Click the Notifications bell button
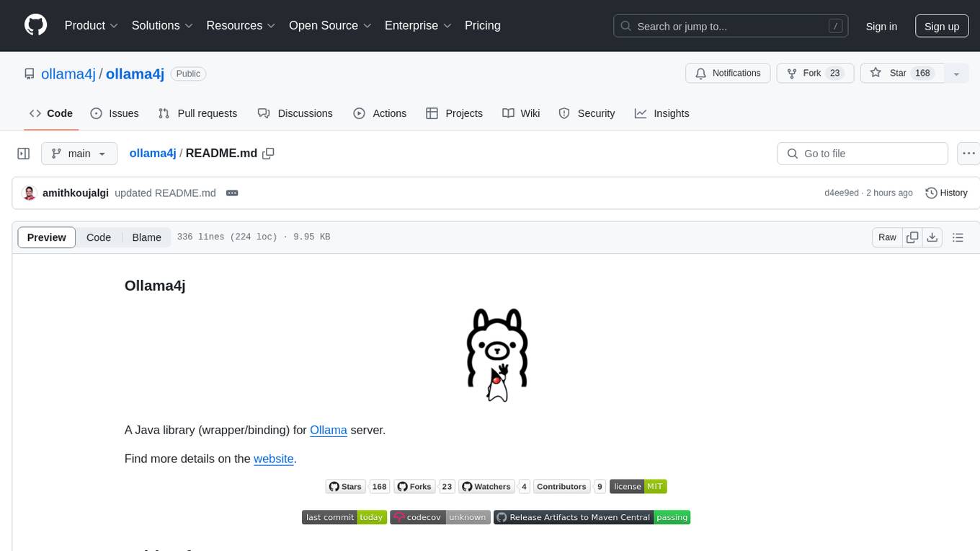Viewport: 980px width, 551px height. [728, 74]
